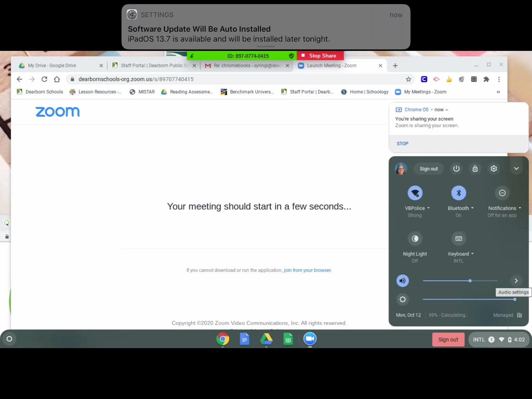This screenshot has width=532, height=399.
Task: Show more bookmarks with the chevrons
Action: [498, 92]
